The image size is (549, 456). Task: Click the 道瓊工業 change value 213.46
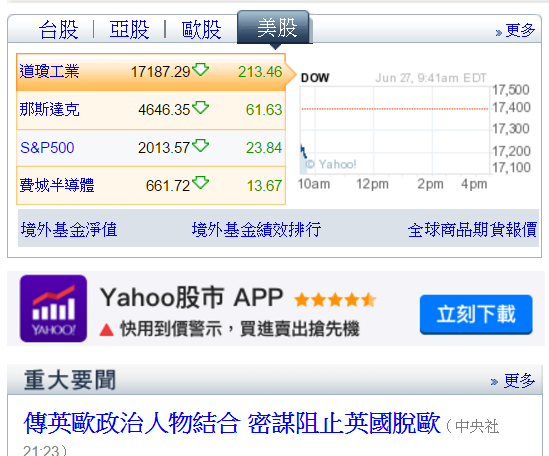pos(260,72)
